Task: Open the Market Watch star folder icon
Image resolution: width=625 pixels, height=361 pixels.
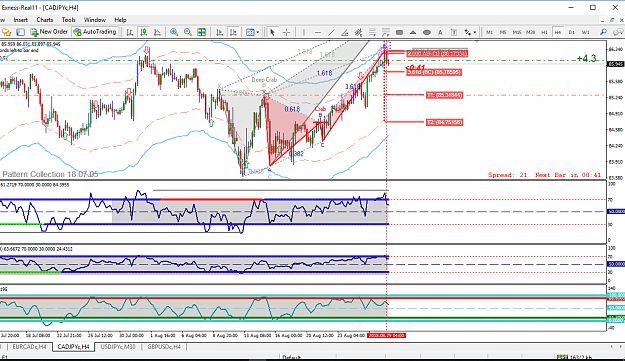Action: point(7,32)
